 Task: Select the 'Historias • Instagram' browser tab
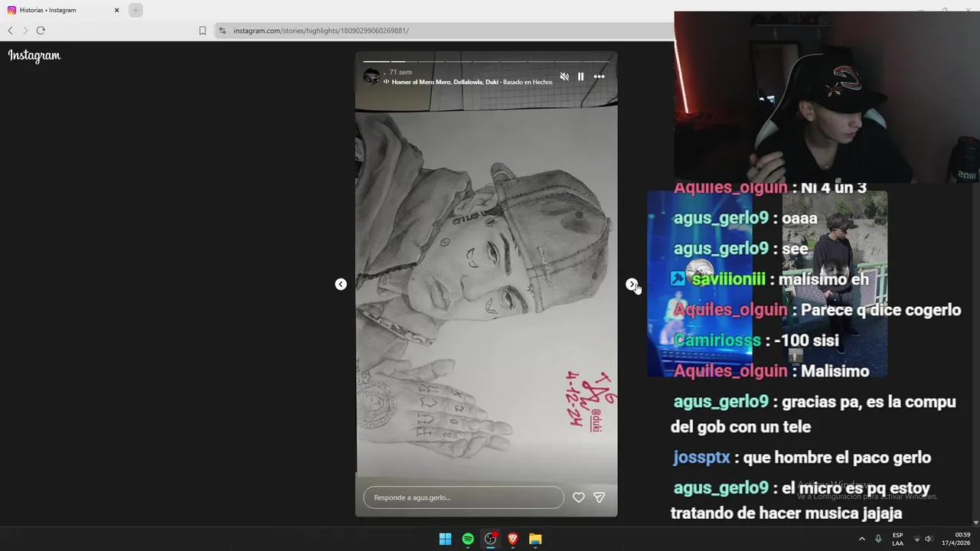coord(63,10)
